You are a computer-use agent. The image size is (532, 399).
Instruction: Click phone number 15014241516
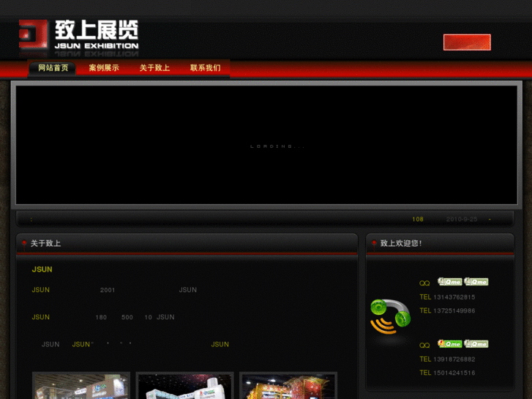pyautogui.click(x=454, y=373)
